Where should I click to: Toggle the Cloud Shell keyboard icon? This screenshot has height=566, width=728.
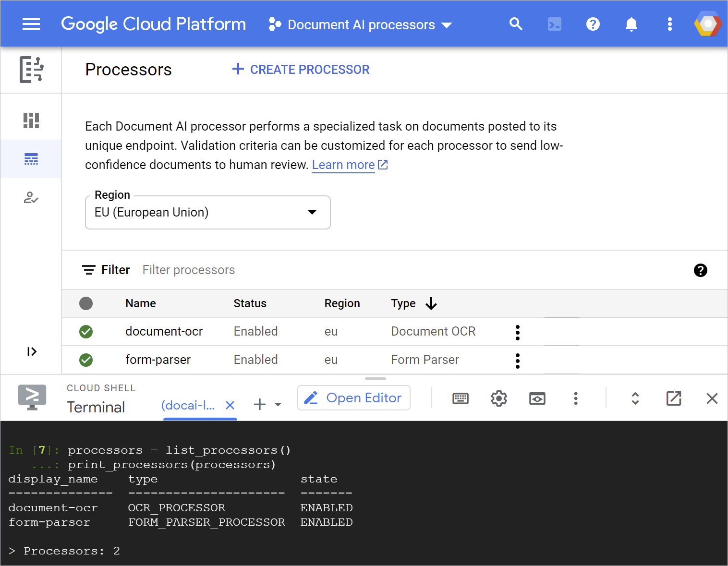pyautogui.click(x=461, y=398)
